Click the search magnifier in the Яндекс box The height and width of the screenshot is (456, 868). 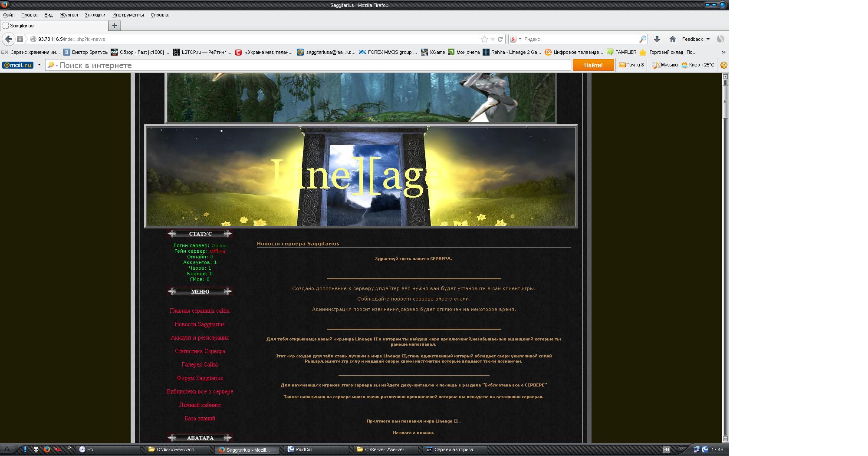643,39
